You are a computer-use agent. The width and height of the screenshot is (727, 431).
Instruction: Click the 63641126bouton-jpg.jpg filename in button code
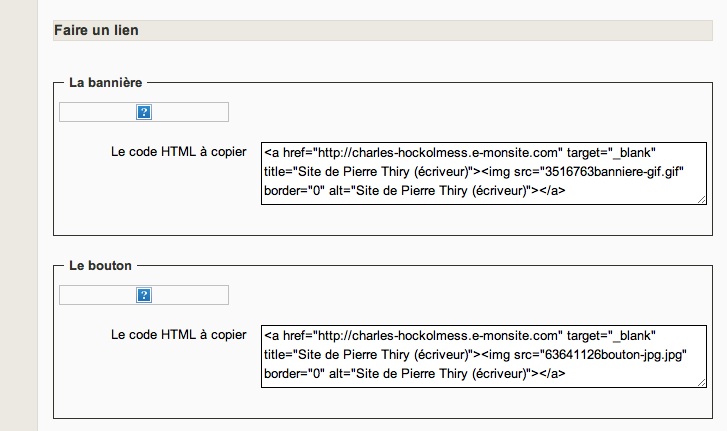[613, 355]
